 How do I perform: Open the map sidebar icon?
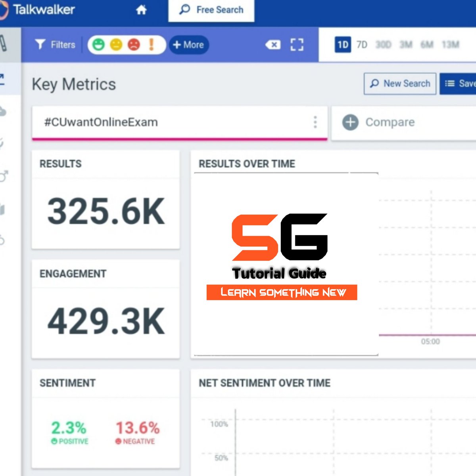pos(2,209)
